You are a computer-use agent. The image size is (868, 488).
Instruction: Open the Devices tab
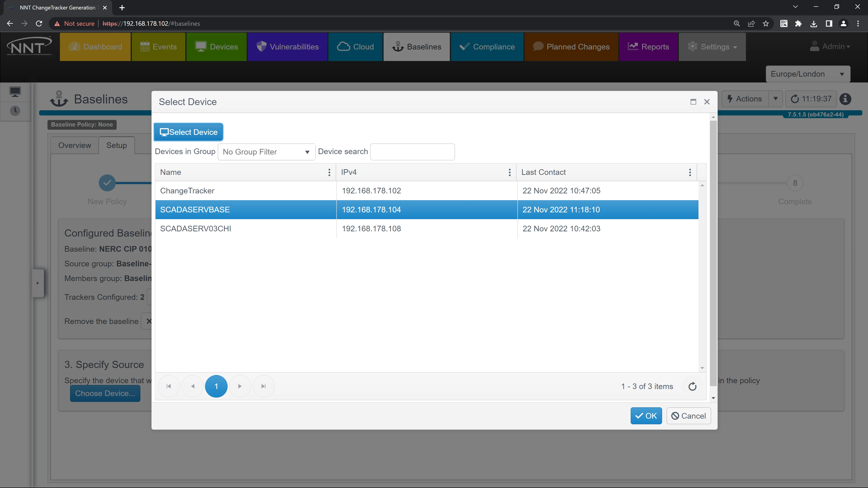point(216,47)
